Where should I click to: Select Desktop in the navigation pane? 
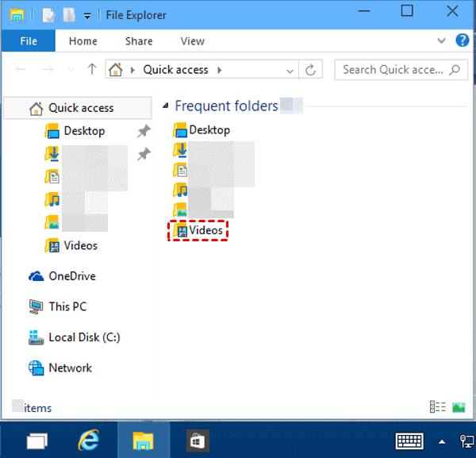(x=84, y=131)
